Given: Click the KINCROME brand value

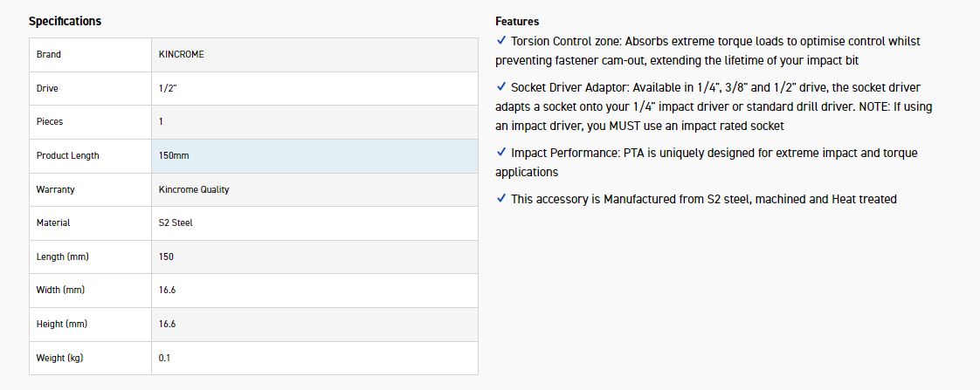Looking at the screenshot, I should pyautogui.click(x=181, y=54).
